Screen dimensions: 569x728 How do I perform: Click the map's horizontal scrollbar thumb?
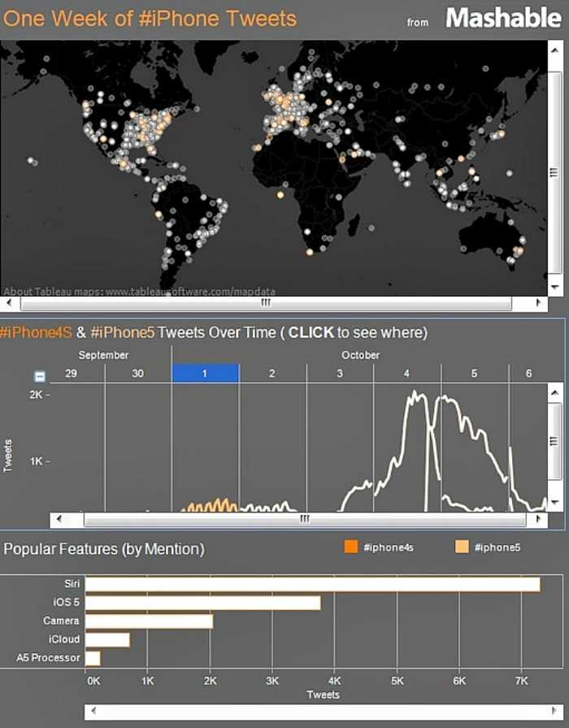pos(265,303)
